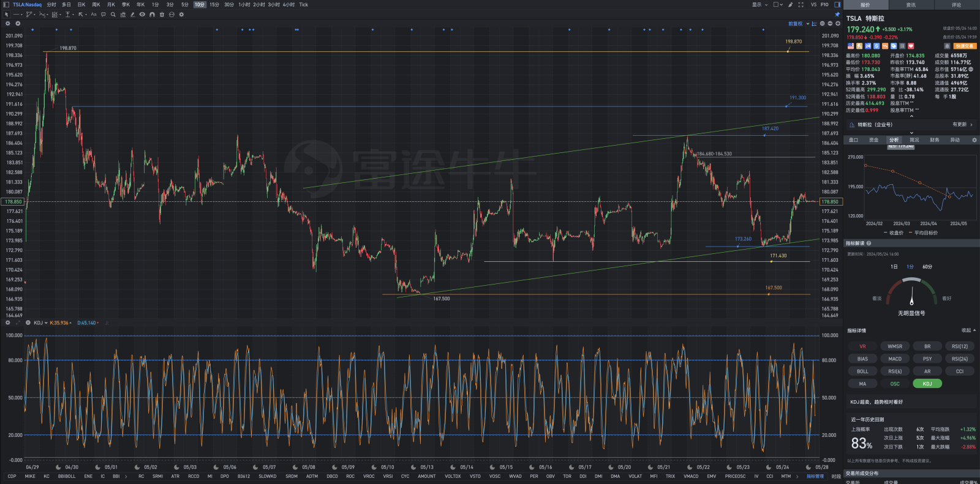Screen dimensions: 980x484
Task: Open the 前复权 adjustment dropdown
Action: tap(799, 23)
